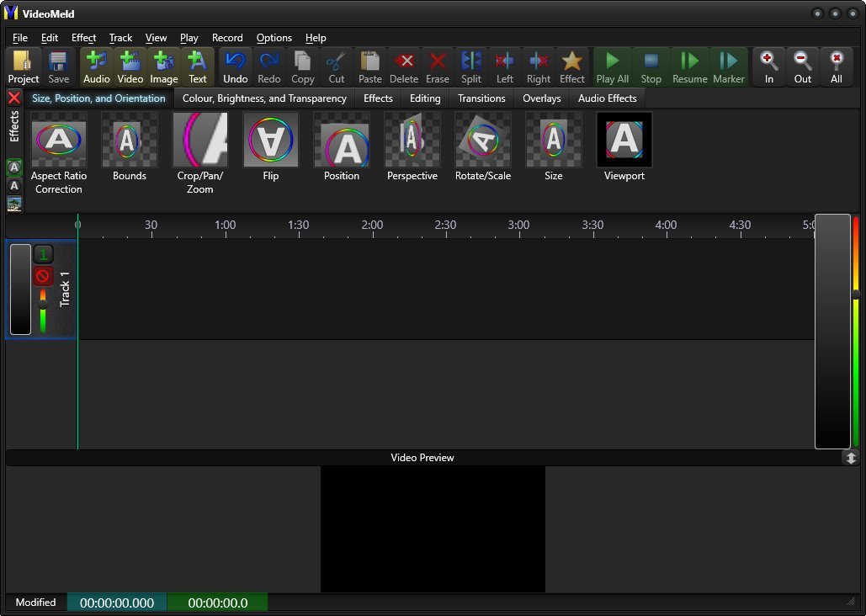Click the Marker toolbar button
866x616 pixels.
click(728, 67)
